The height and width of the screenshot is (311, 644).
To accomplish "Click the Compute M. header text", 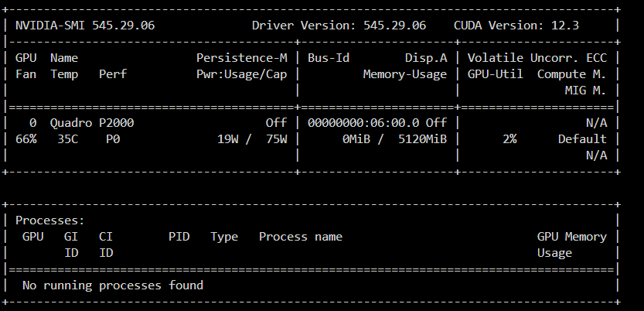I will pos(572,74).
